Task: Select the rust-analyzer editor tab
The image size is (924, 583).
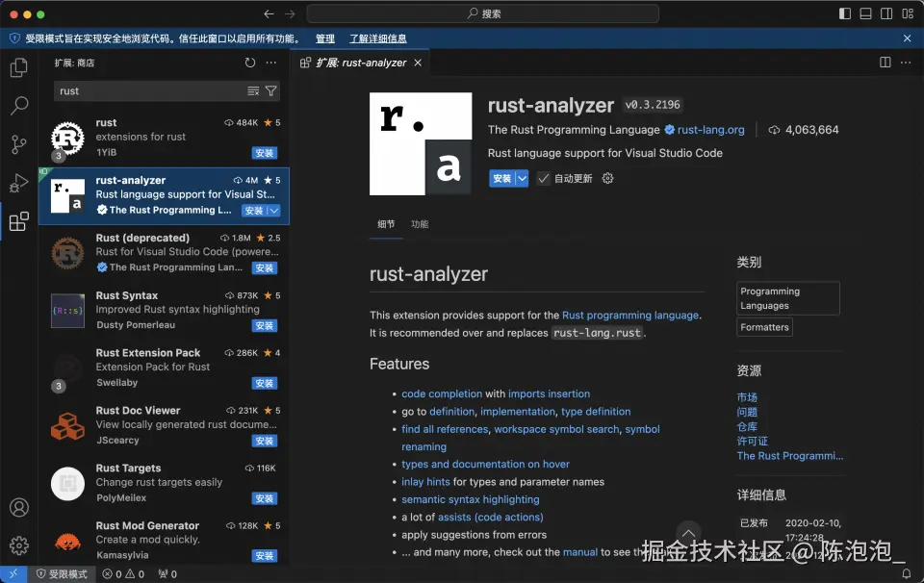Action: (361, 63)
